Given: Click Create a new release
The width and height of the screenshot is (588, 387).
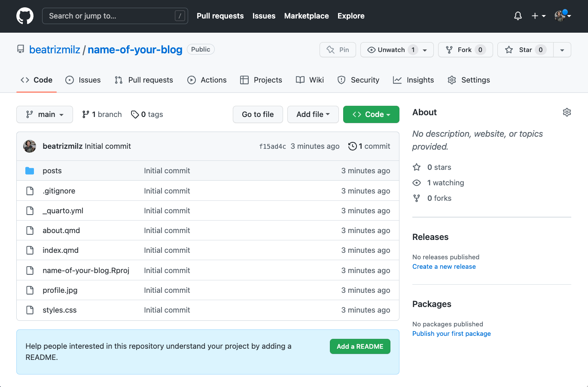Looking at the screenshot, I should click(444, 267).
